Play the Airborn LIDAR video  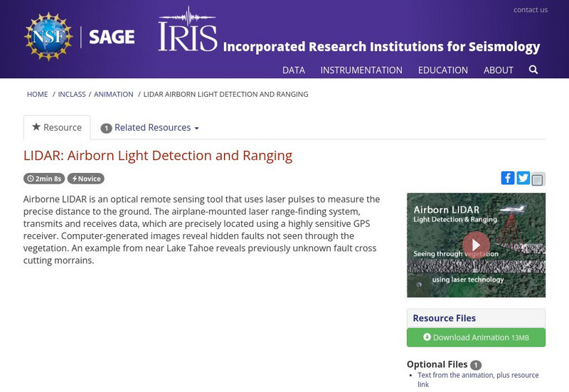pyautogui.click(x=476, y=245)
